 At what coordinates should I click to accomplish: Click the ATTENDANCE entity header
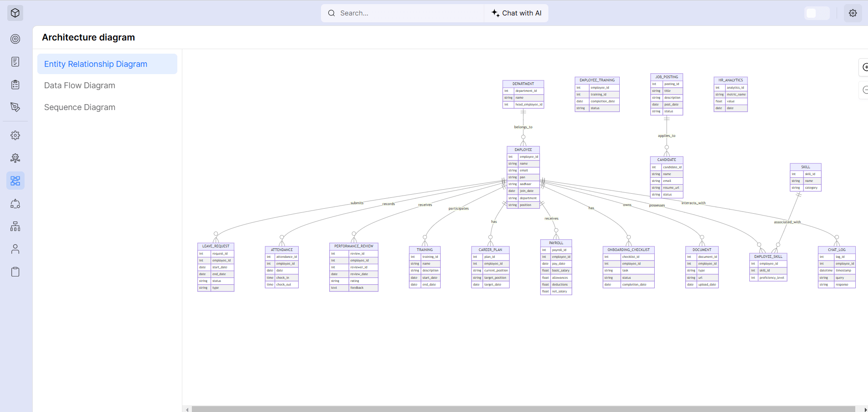pos(282,250)
